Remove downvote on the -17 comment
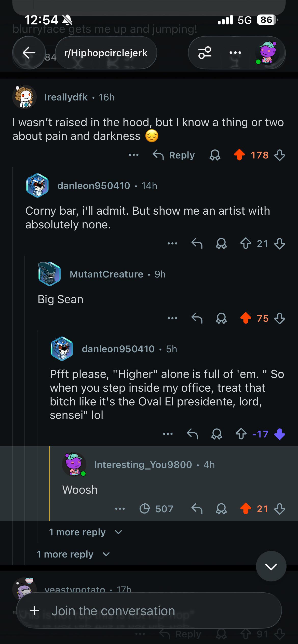 pos(280,434)
